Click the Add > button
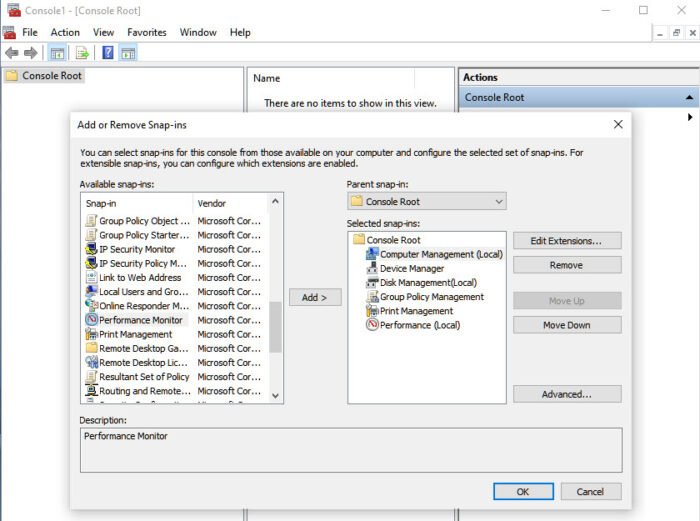Image resolution: width=700 pixels, height=521 pixels. tap(315, 297)
